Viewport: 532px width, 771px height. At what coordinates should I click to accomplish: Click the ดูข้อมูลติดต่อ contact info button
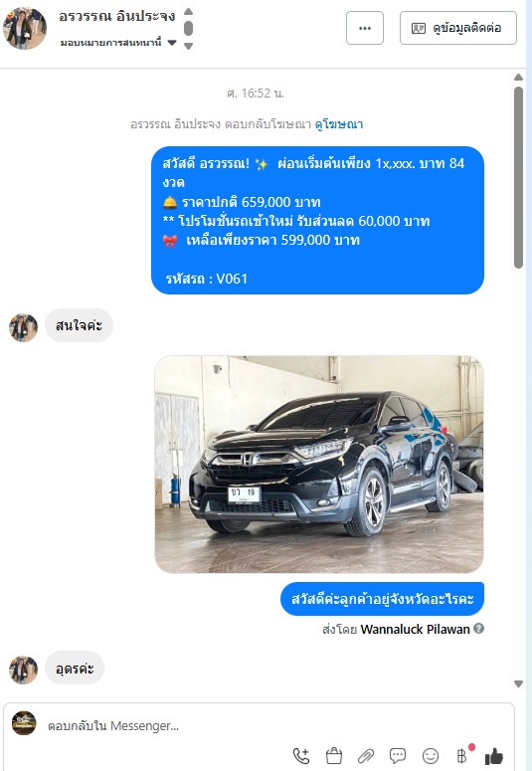458,28
